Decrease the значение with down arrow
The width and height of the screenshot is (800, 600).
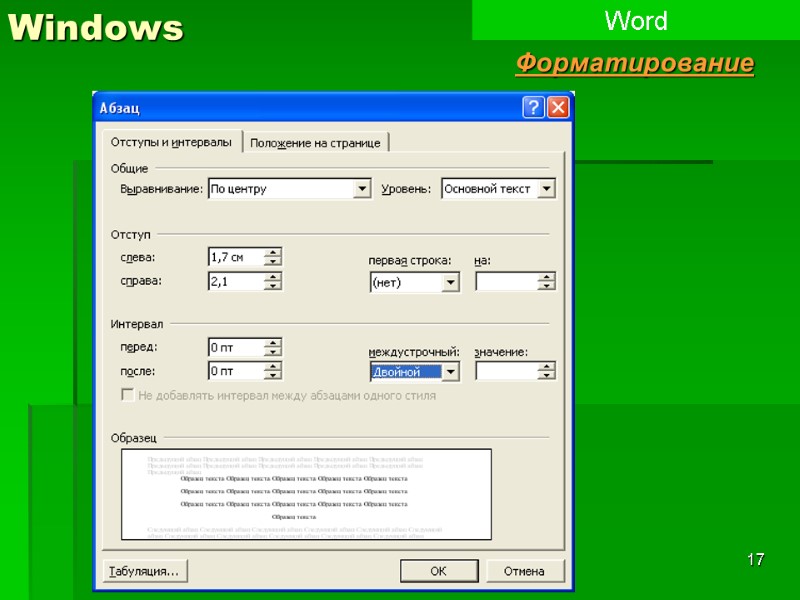[x=546, y=376]
